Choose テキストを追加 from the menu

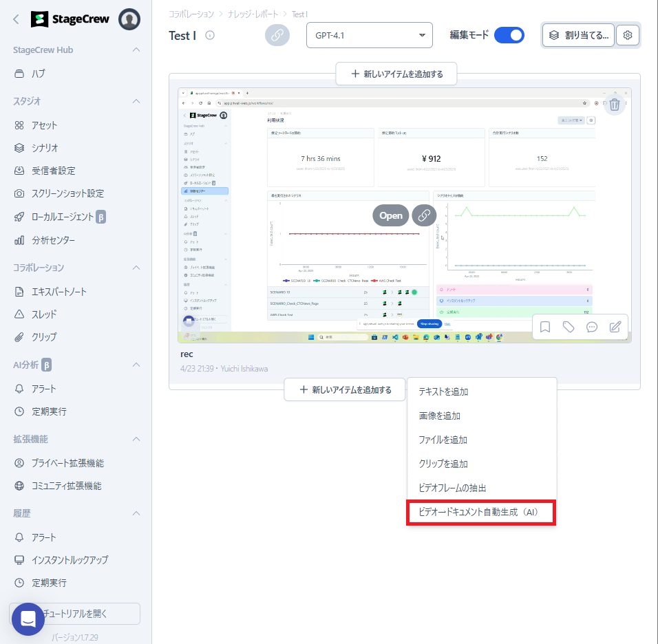pos(443,391)
